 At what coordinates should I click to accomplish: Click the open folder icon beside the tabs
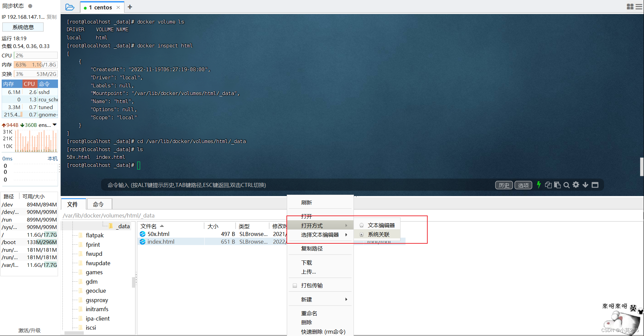70,7
